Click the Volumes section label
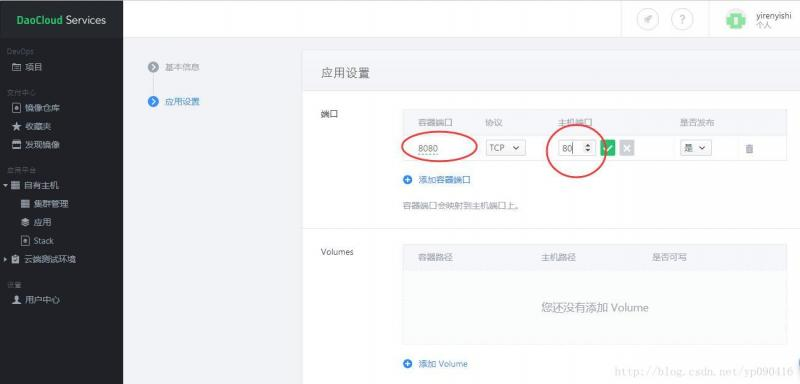This screenshot has height=384, width=800. tap(337, 252)
